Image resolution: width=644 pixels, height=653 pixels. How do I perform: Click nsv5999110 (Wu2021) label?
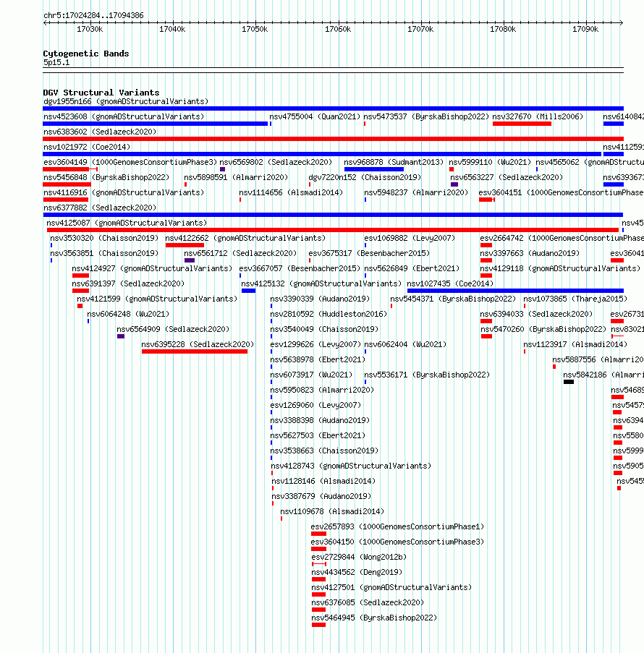point(490,163)
